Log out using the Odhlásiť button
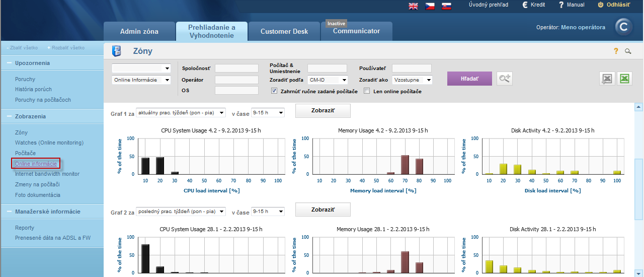This screenshot has width=644, height=277. [x=614, y=5]
